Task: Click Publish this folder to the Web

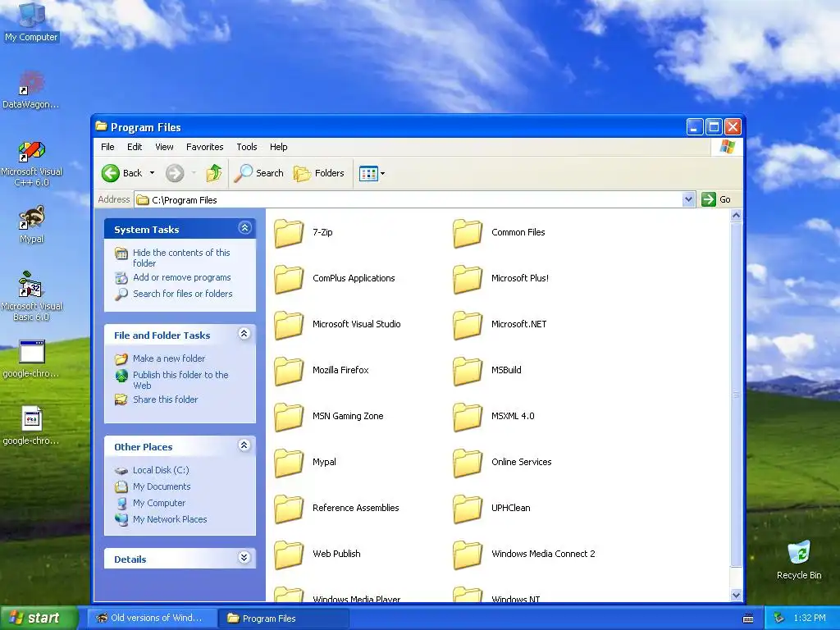Action: pyautogui.click(x=180, y=380)
